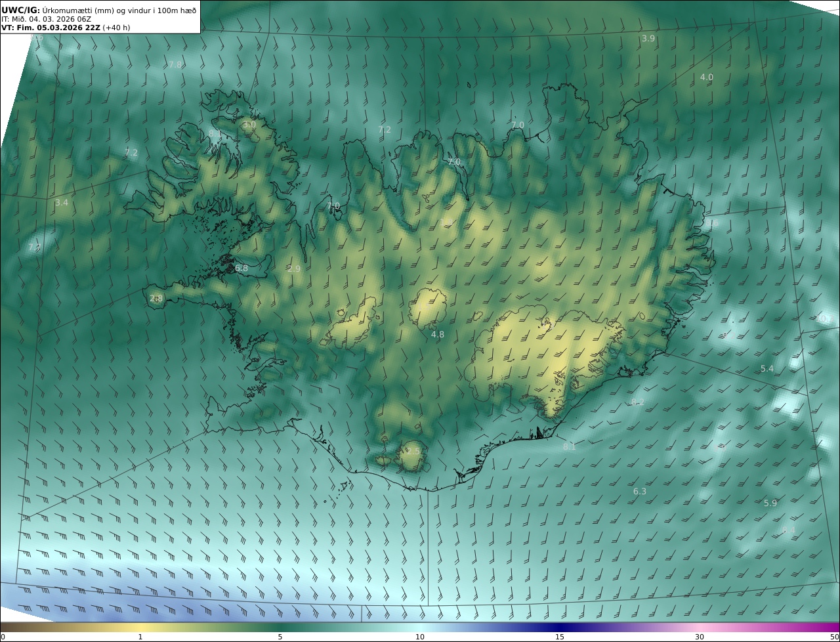Viewport: 840px width, 642px height.
Task: Click the colorbar tick label '30'
Action: coord(700,637)
